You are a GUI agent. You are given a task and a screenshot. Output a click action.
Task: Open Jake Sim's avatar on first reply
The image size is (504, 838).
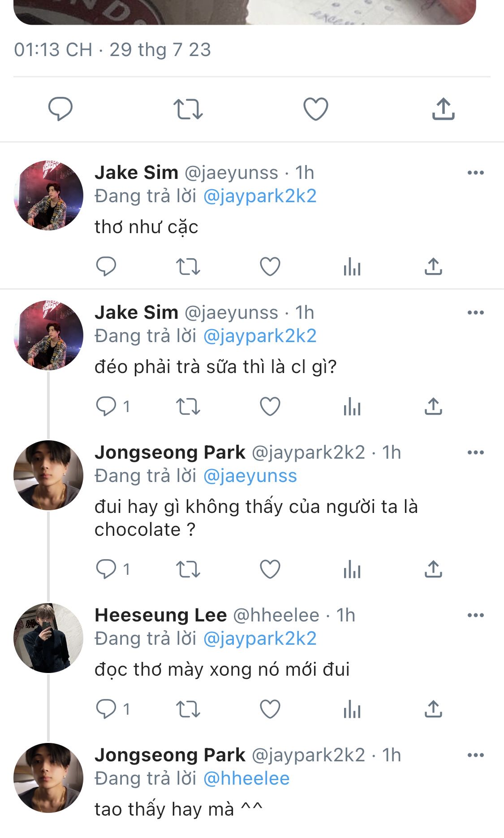tap(48, 195)
